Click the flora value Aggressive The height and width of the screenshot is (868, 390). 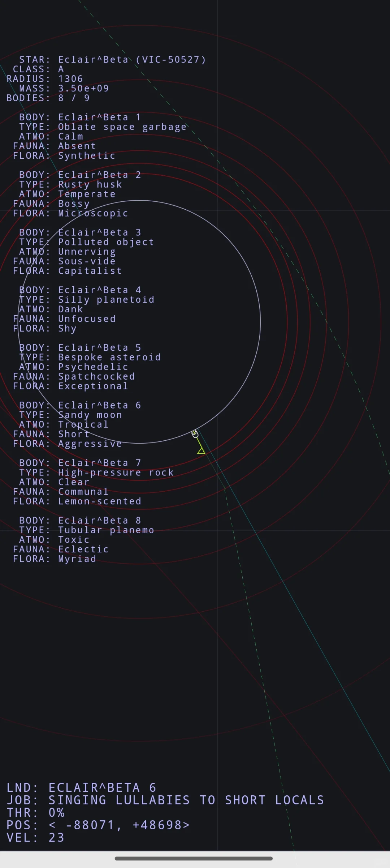click(90, 444)
